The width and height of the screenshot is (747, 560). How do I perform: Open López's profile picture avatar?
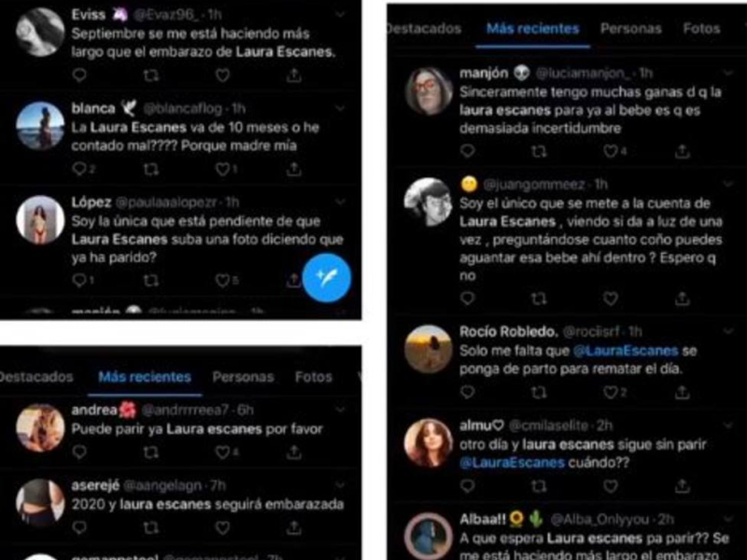(x=40, y=219)
